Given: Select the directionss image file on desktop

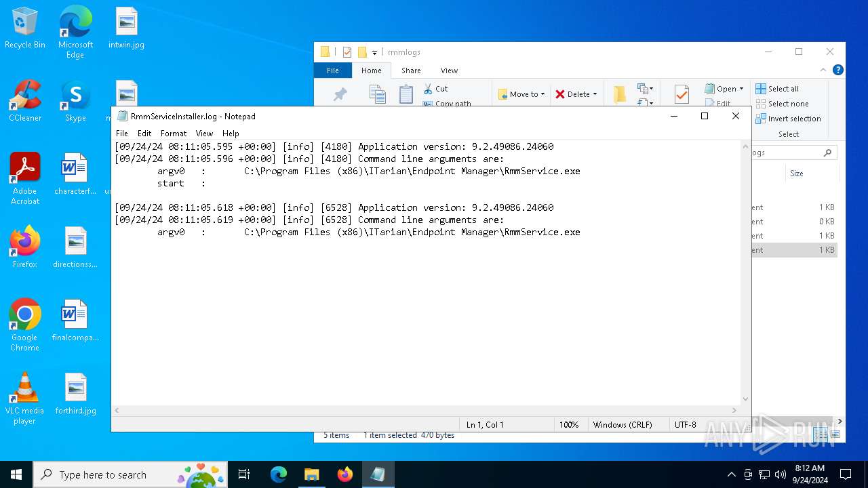Looking at the screenshot, I should (75, 248).
